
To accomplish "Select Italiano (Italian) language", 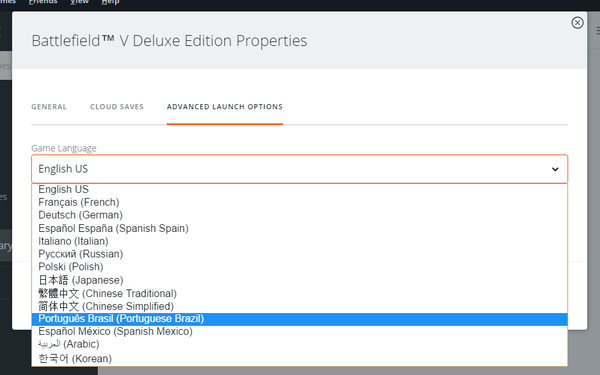I will click(x=300, y=241).
